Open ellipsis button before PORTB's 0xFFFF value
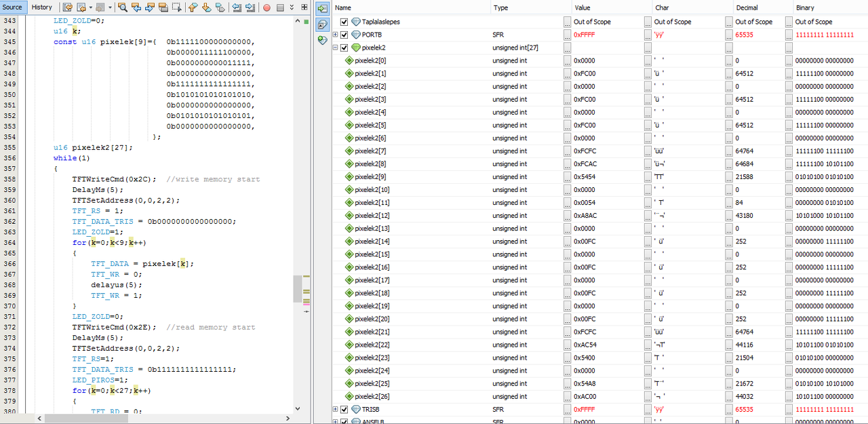Viewport: 868px width, 424px height. point(568,35)
